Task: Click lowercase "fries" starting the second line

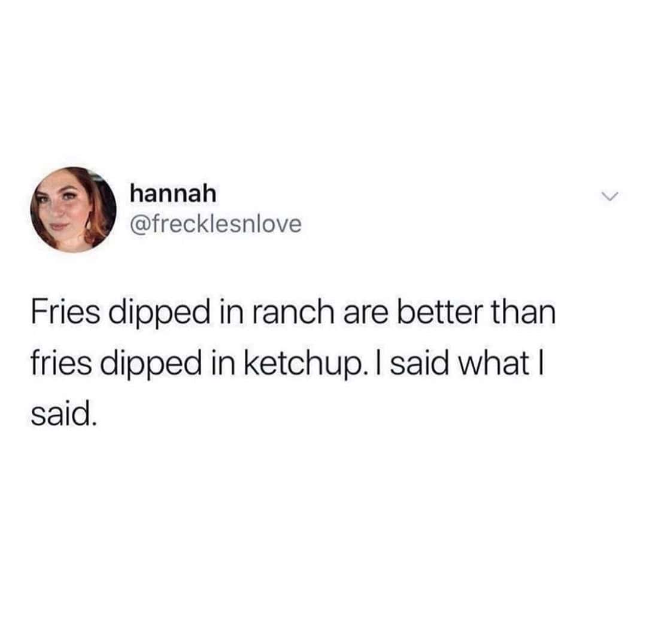Action: pyautogui.click(x=62, y=364)
